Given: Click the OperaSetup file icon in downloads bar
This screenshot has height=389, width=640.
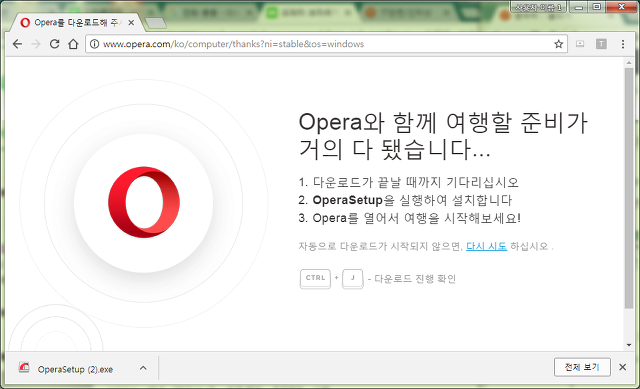Looking at the screenshot, I should point(24,367).
